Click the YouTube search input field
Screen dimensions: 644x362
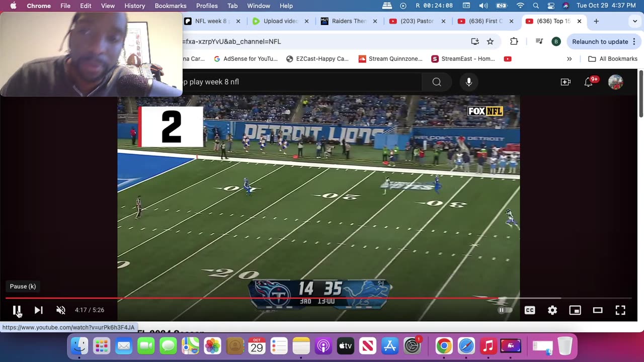[302, 82]
